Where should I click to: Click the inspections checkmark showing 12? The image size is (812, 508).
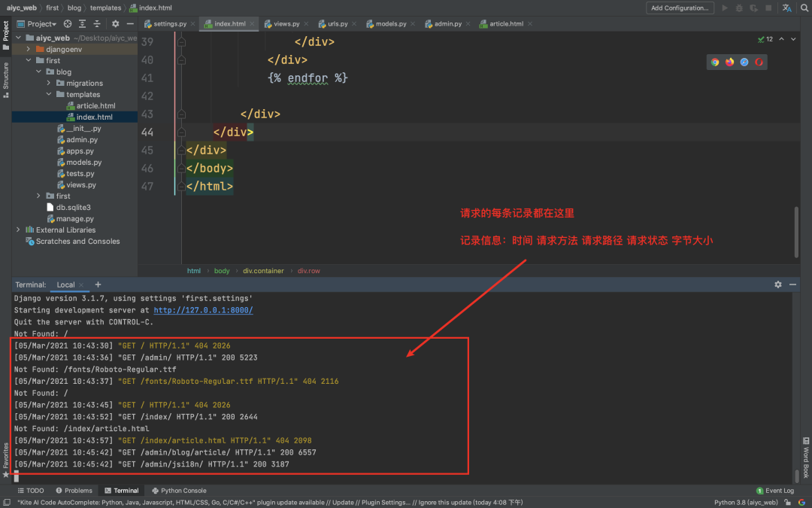click(x=765, y=39)
